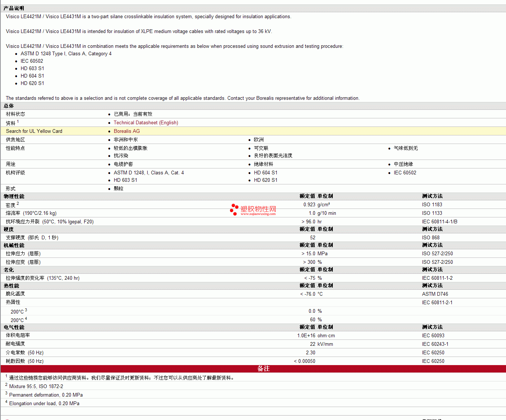Select the 1.0E+16 resistivity value
The width and height of the screenshot is (506, 420).
[306, 336]
